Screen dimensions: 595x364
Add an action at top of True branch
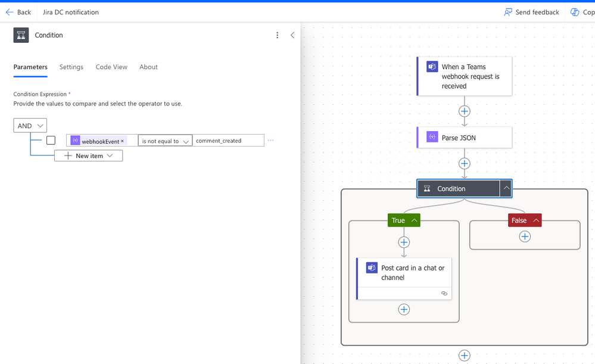(x=404, y=242)
